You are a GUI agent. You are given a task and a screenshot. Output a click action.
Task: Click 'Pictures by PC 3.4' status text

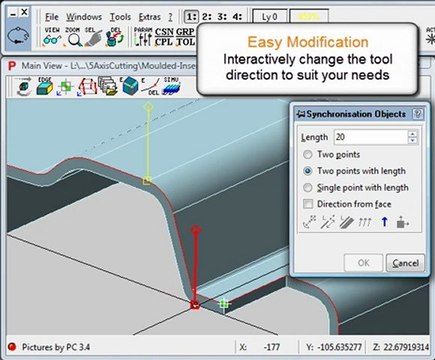pyautogui.click(x=56, y=347)
